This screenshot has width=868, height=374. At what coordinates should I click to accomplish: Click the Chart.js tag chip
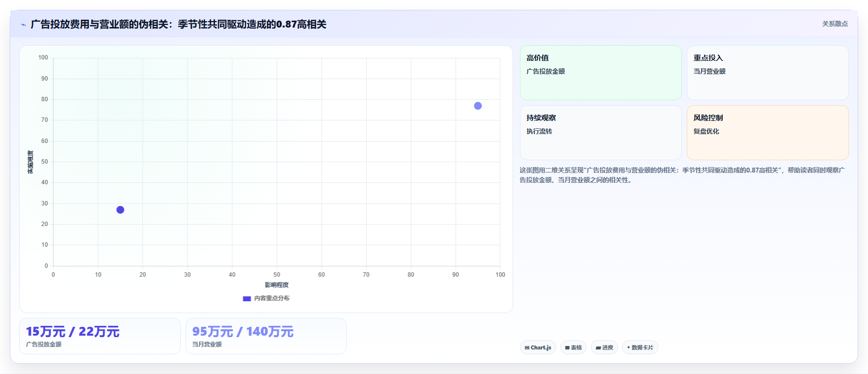(538, 347)
